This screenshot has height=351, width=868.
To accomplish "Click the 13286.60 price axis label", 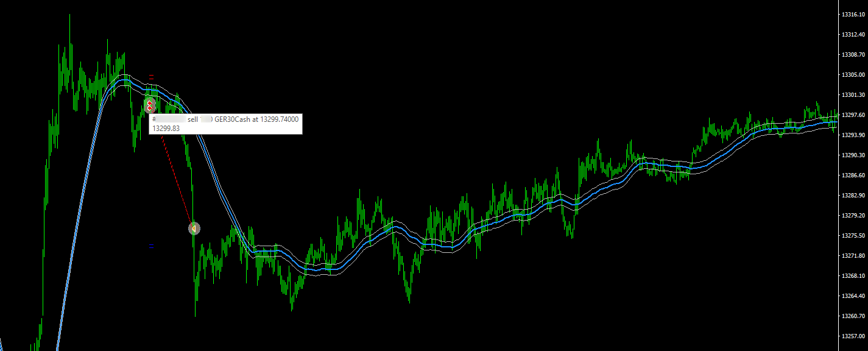I will 853,175.
